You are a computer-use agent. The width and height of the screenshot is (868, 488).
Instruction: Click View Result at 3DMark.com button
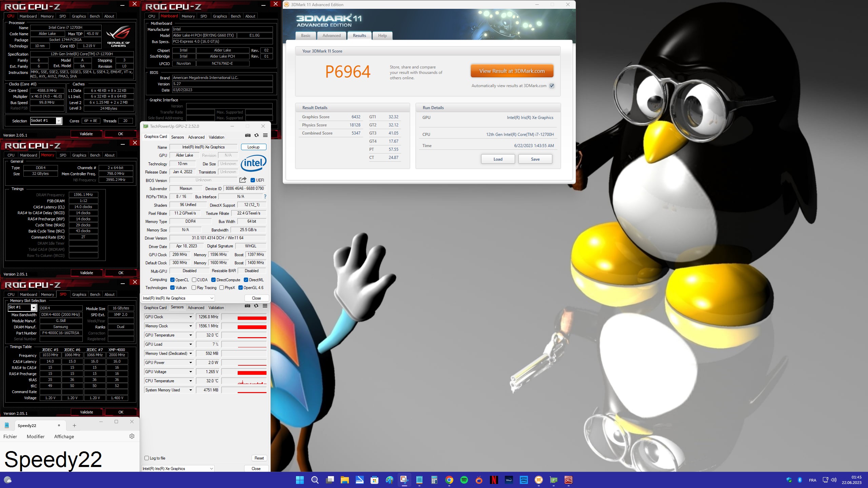[x=512, y=71]
